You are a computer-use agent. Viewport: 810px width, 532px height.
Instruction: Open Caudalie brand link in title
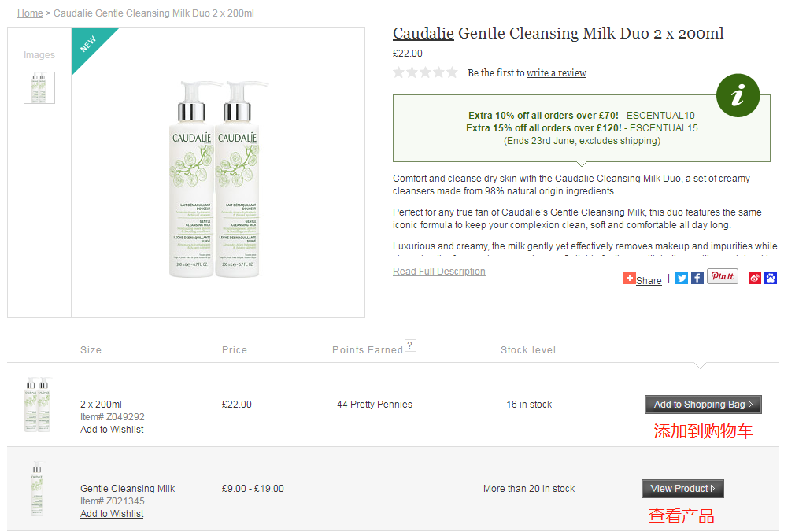coord(423,33)
